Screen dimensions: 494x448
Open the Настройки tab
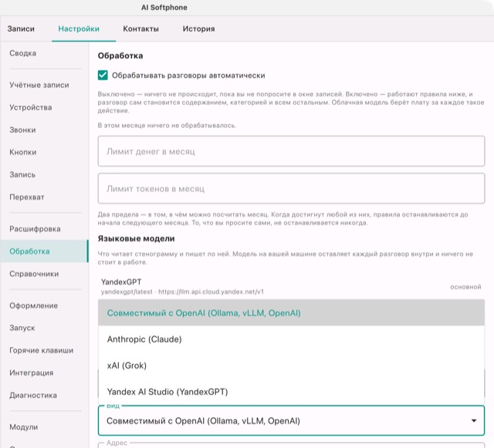point(79,29)
